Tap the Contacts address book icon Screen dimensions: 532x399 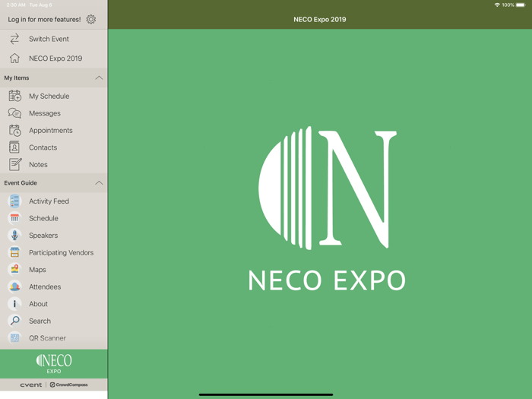click(14, 147)
